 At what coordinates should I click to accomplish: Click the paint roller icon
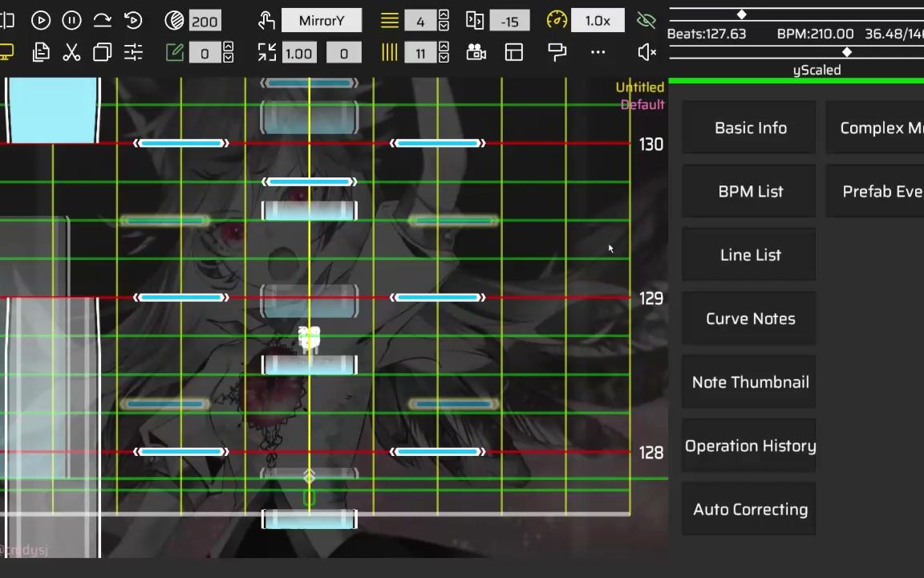557,52
